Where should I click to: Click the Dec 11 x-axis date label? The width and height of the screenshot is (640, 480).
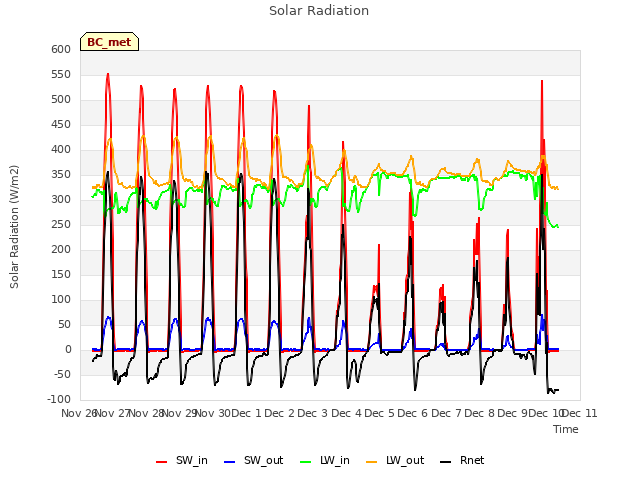(x=580, y=413)
